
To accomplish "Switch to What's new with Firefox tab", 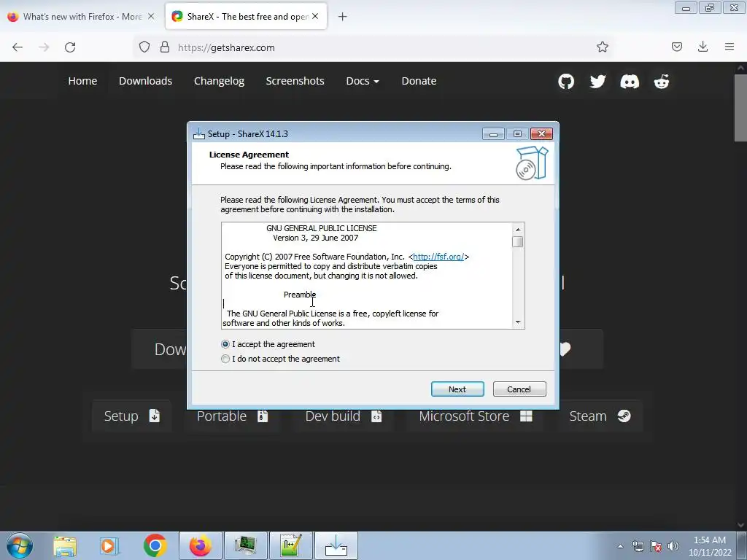I will [x=81, y=17].
